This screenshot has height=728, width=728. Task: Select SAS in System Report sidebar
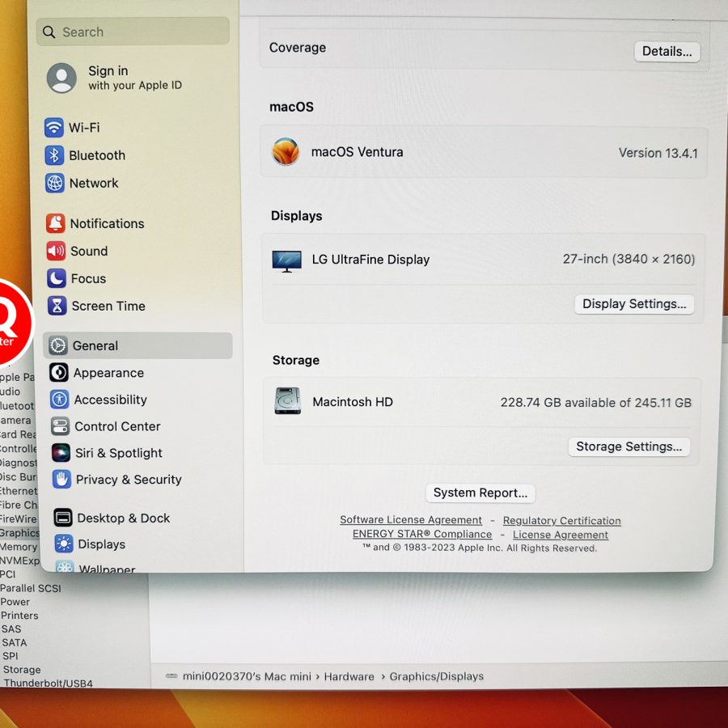(x=11, y=629)
